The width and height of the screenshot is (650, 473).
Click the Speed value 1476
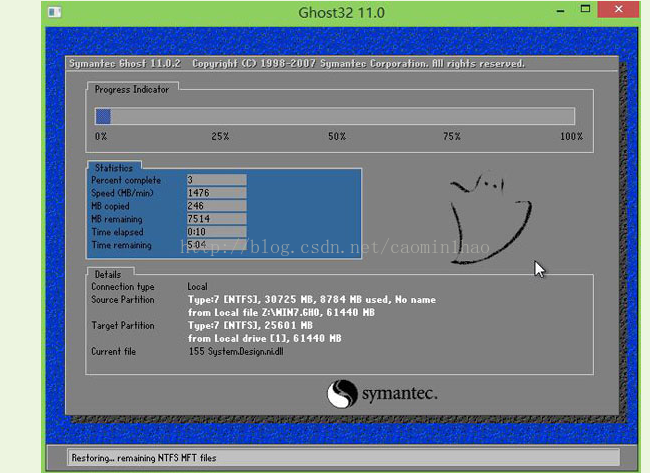tap(216, 193)
